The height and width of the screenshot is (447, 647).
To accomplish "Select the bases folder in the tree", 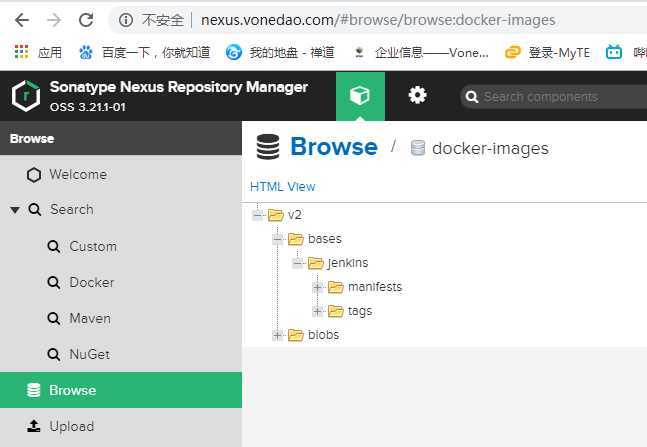I will [x=325, y=239].
